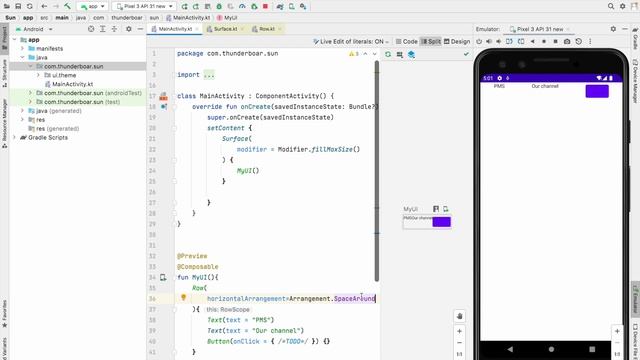This screenshot has height=360, width=640.
Task: Open emulator panel settings gear
Action: click(613, 29)
